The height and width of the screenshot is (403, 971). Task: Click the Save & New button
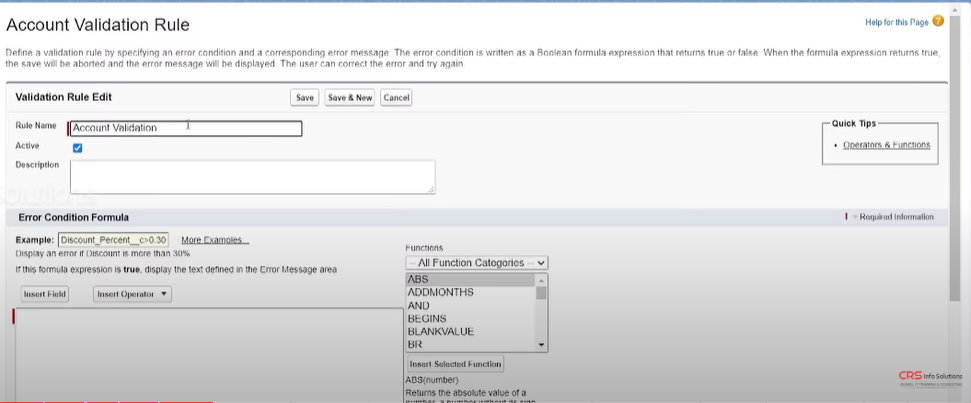[x=350, y=98]
